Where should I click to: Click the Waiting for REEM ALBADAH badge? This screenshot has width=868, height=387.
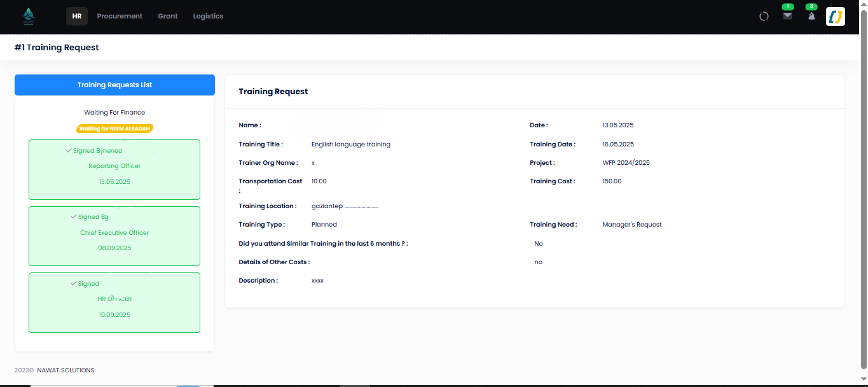click(114, 129)
